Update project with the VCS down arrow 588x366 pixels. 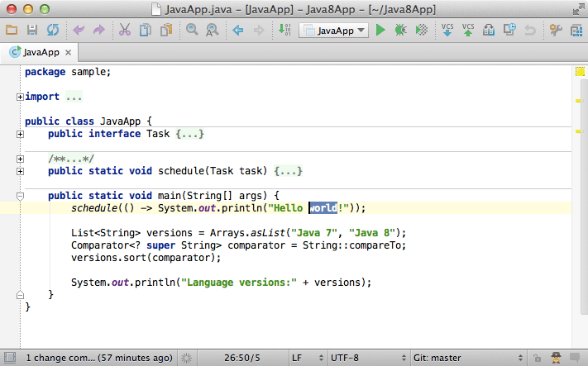447,30
